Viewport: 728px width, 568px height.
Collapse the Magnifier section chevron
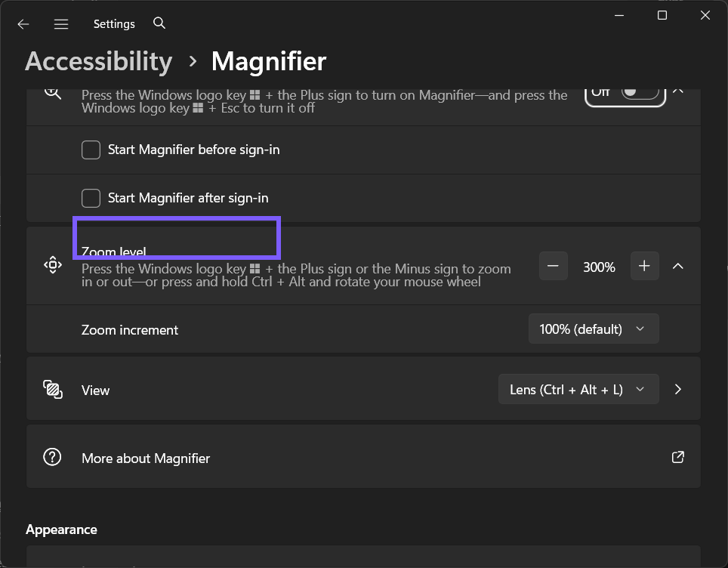click(x=678, y=91)
